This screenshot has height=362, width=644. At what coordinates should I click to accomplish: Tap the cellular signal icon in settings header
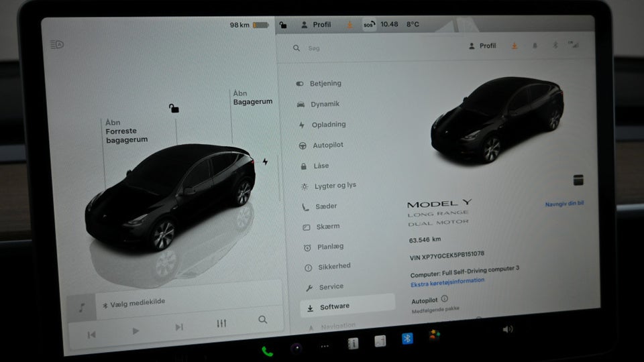(x=574, y=44)
